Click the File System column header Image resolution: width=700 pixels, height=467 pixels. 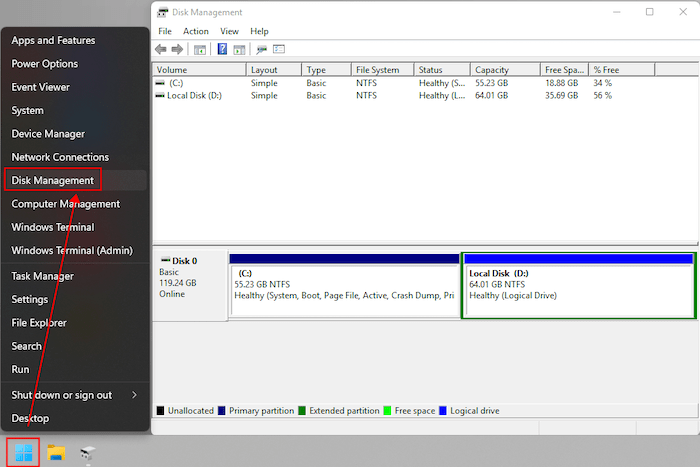pyautogui.click(x=377, y=70)
